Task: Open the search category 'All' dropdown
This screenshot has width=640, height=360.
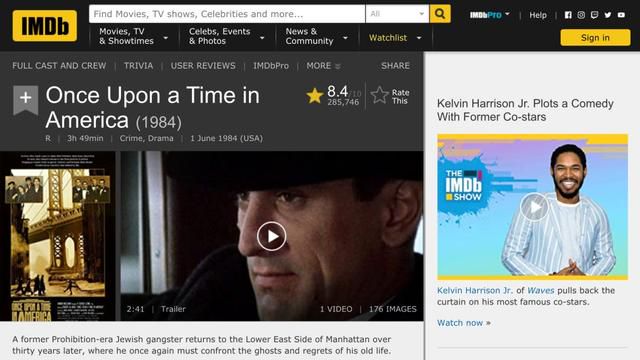Action: [397, 14]
